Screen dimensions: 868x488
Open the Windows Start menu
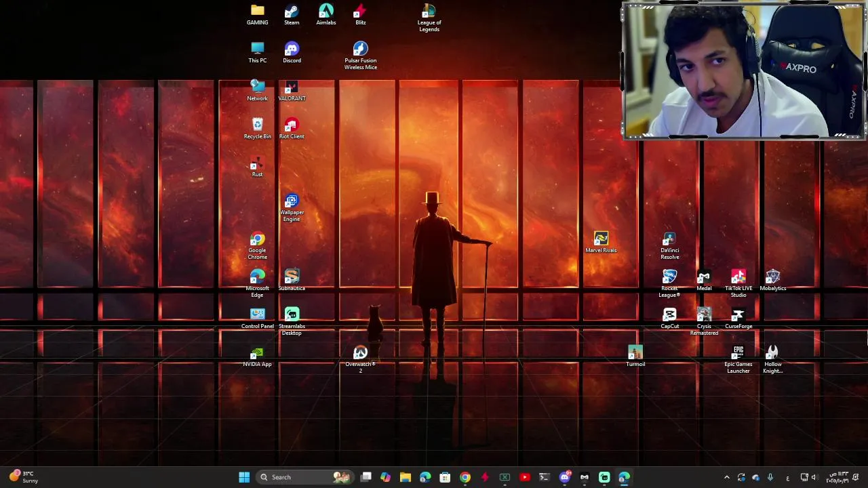pos(244,477)
